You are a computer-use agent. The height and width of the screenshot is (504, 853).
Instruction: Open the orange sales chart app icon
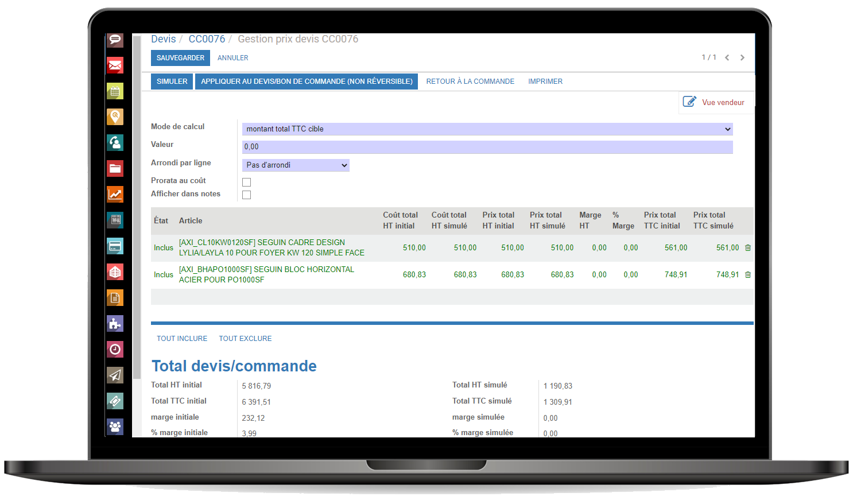tap(115, 194)
